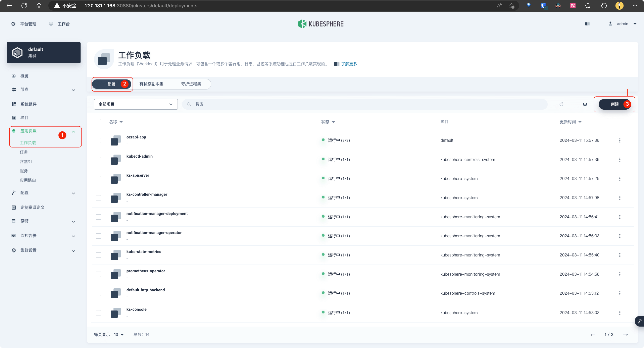Open browser more options ellipsis
This screenshot has height=348, width=644.
coord(635,6)
